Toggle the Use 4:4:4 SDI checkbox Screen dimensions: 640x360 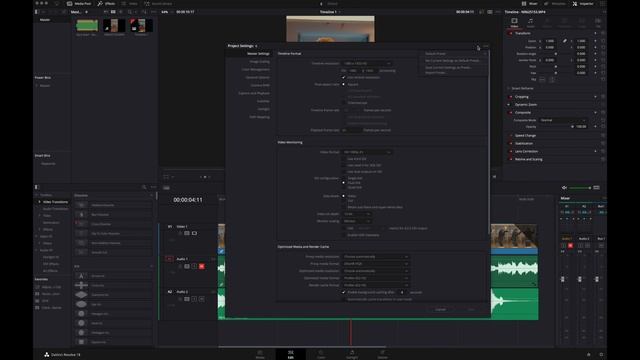[343, 159]
